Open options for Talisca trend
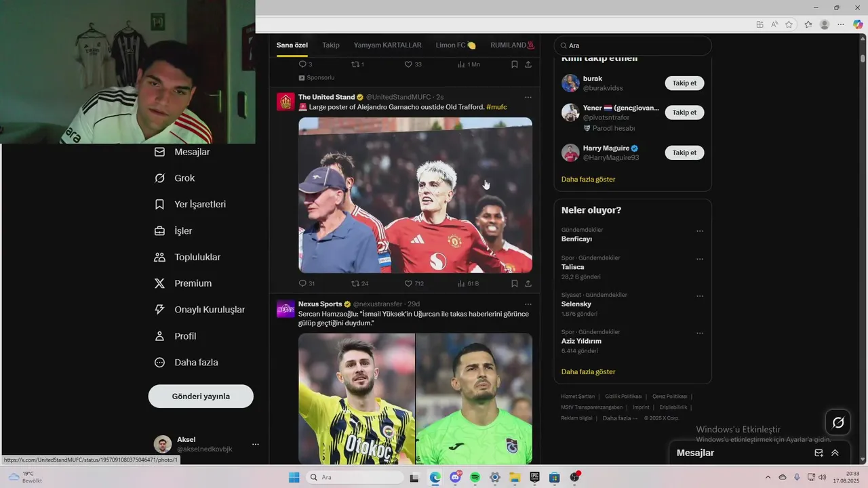The height and width of the screenshot is (488, 868). click(700, 259)
